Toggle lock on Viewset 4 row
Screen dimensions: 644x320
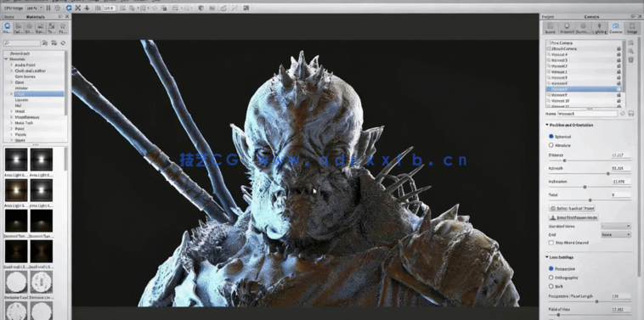(x=619, y=54)
